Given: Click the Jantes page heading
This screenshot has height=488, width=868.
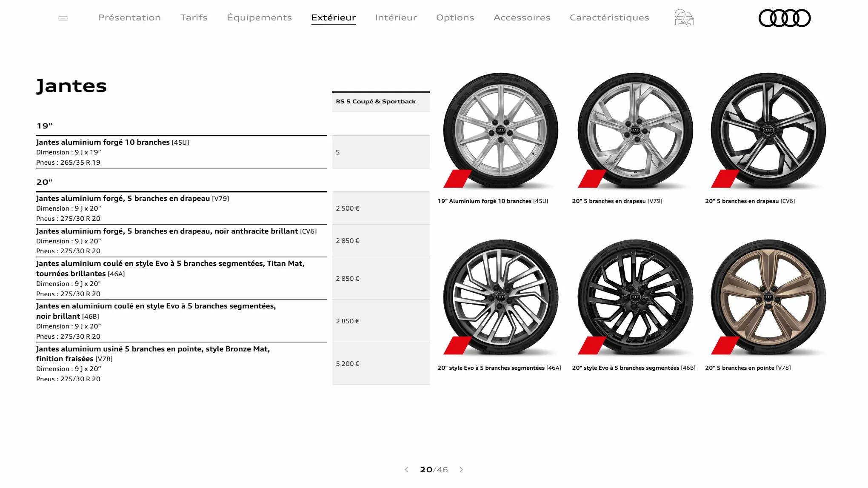Looking at the screenshot, I should pos(71,86).
